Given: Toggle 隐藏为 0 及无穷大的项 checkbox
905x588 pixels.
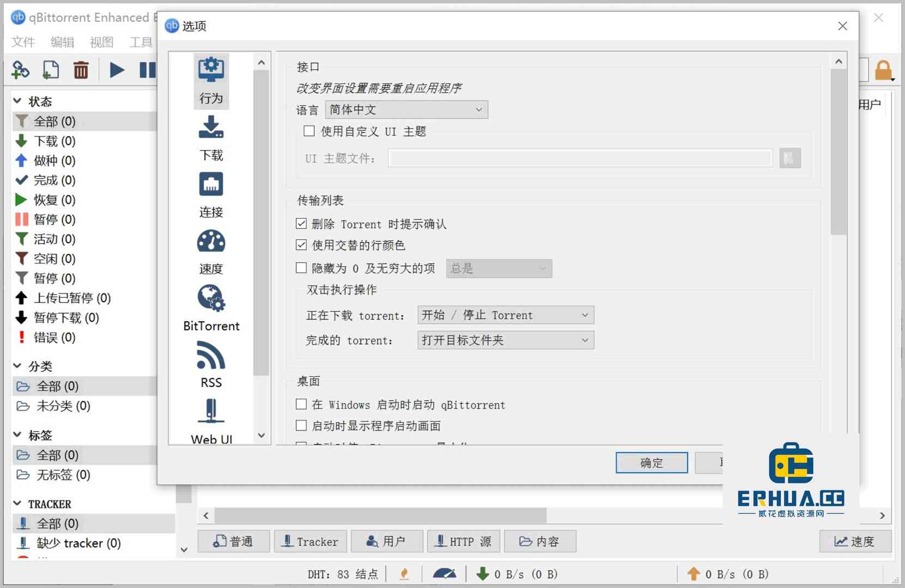Looking at the screenshot, I should pos(301,268).
